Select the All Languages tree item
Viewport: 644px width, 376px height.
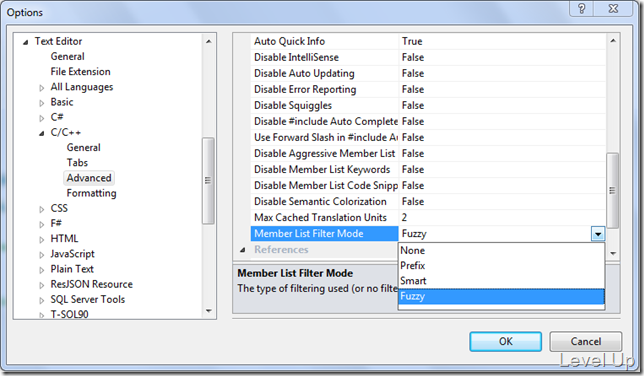point(82,87)
